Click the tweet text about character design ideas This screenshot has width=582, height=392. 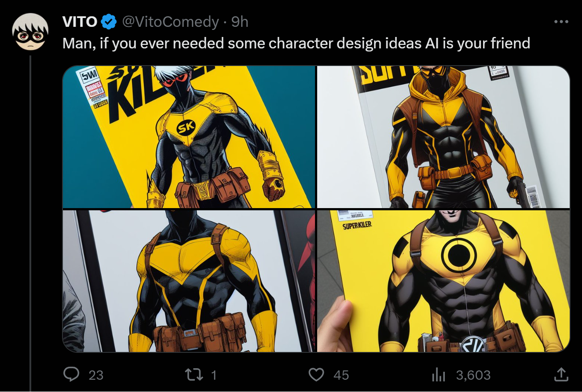coord(296,43)
